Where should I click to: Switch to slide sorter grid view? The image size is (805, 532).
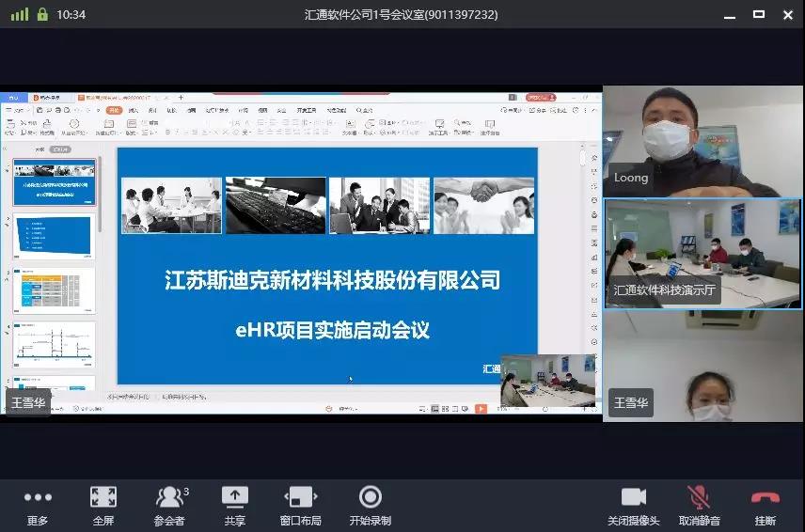445,409
